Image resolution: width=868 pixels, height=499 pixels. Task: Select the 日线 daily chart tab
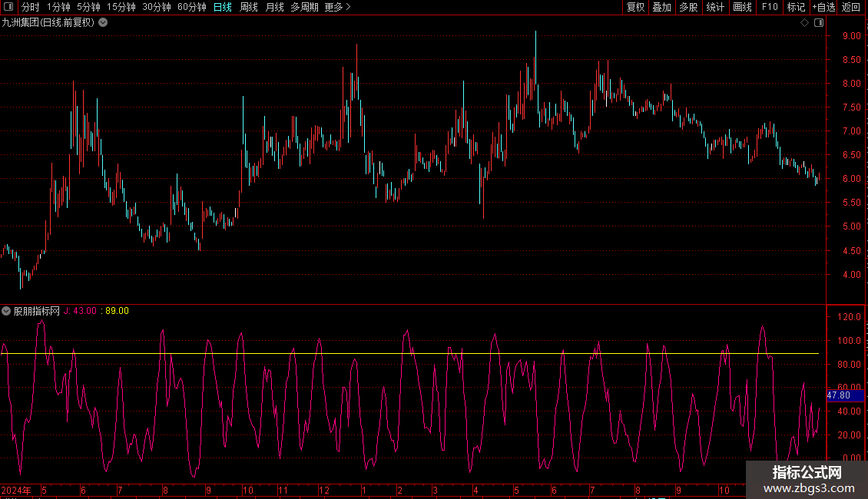click(x=223, y=7)
